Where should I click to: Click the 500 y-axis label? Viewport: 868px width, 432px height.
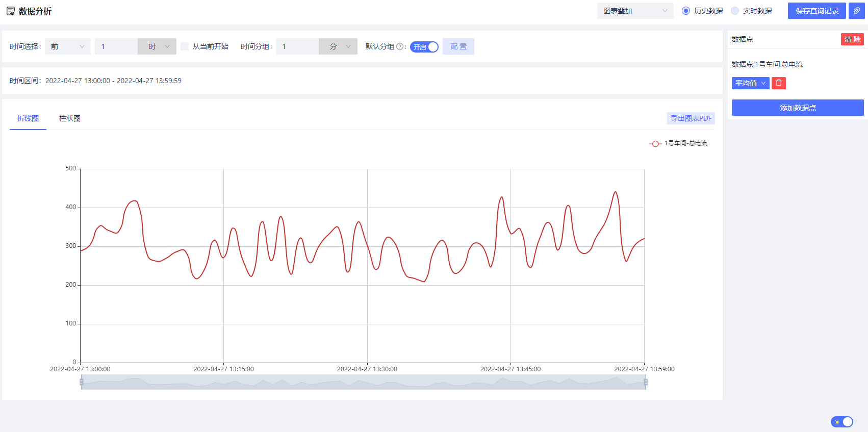[x=71, y=168]
